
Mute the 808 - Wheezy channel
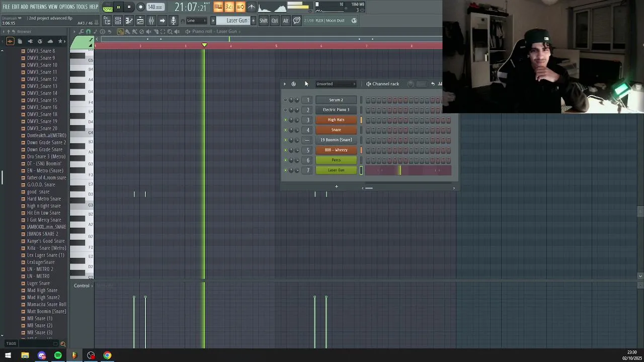pyautogui.click(x=285, y=150)
